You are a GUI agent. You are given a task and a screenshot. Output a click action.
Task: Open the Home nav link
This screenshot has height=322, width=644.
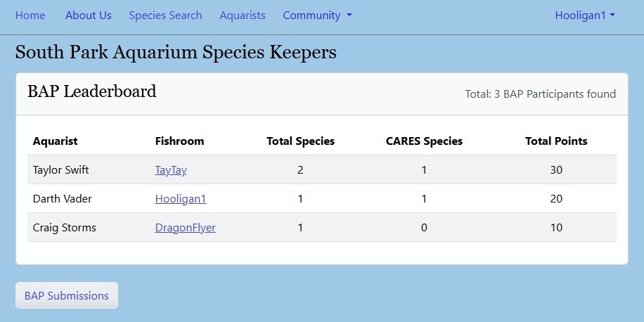point(30,15)
